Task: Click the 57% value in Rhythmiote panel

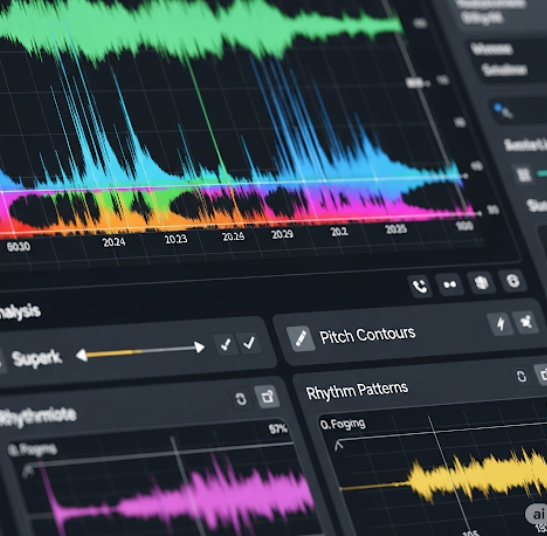Action: coord(278,429)
